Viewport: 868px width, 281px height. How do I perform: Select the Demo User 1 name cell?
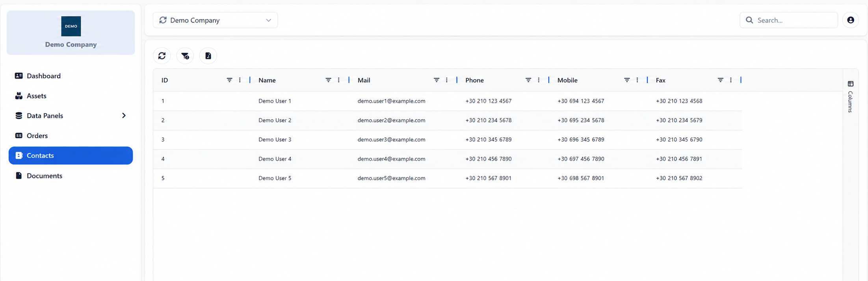[x=275, y=101]
